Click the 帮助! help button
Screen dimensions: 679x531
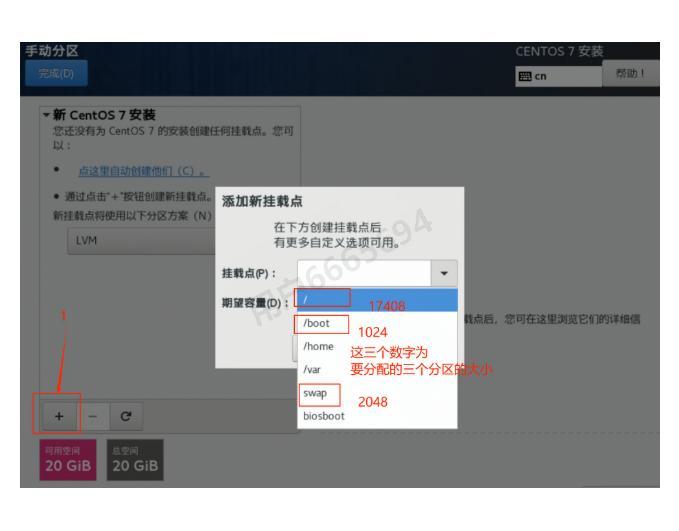click(630, 74)
